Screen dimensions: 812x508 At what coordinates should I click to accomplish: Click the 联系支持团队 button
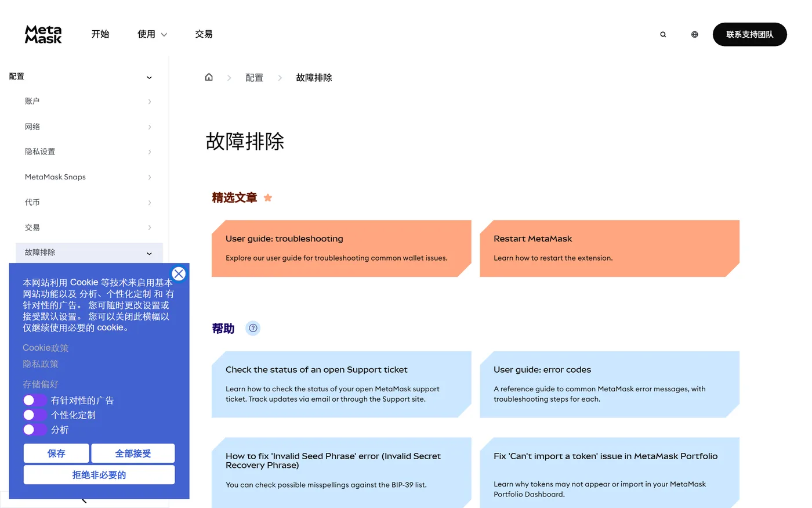pyautogui.click(x=749, y=34)
